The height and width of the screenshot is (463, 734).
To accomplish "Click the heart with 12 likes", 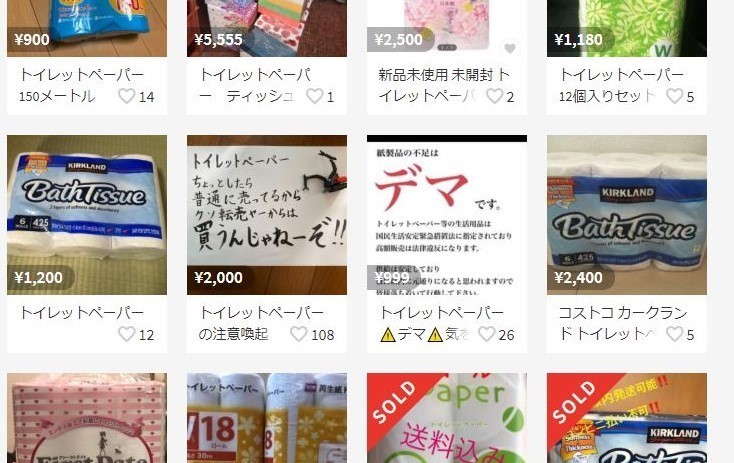I will click(x=126, y=334).
